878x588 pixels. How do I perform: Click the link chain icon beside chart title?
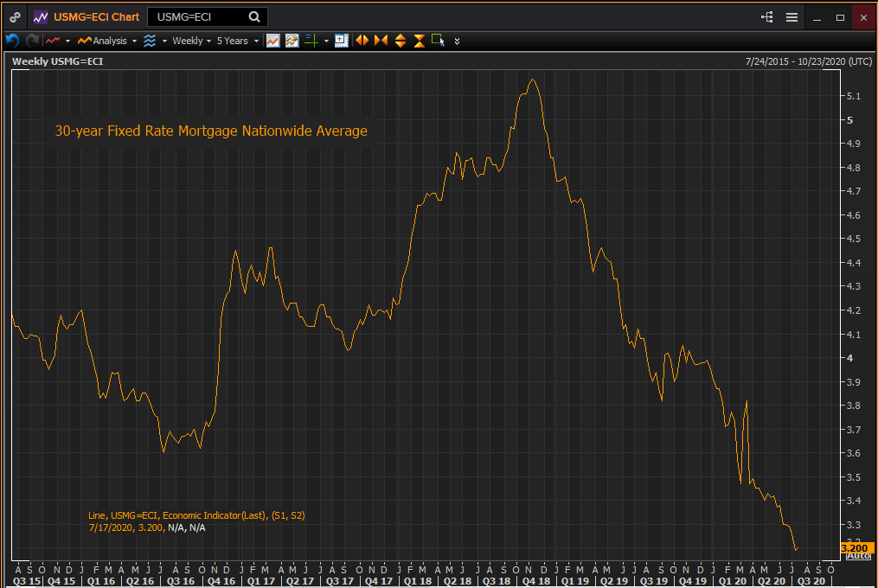[x=15, y=16]
